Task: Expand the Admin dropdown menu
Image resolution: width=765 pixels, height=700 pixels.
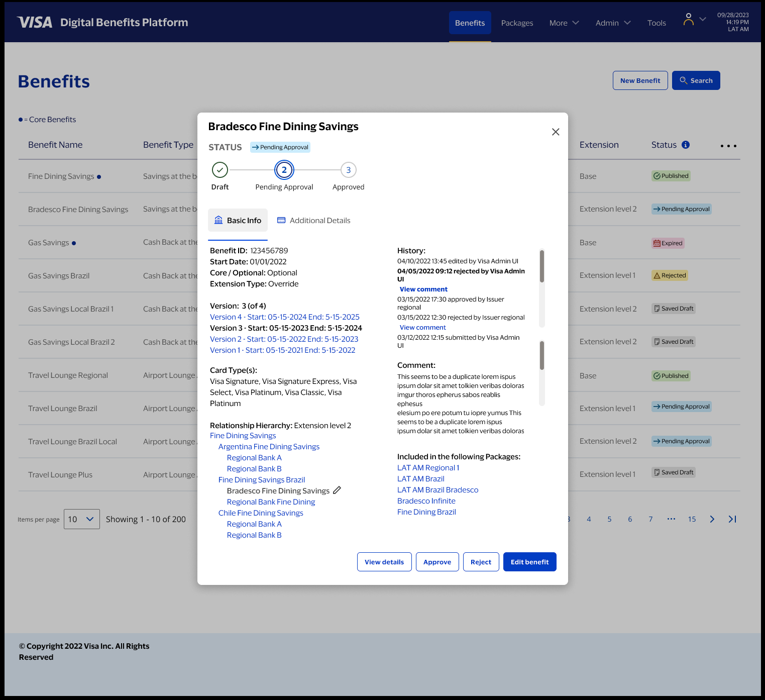Action: click(613, 23)
